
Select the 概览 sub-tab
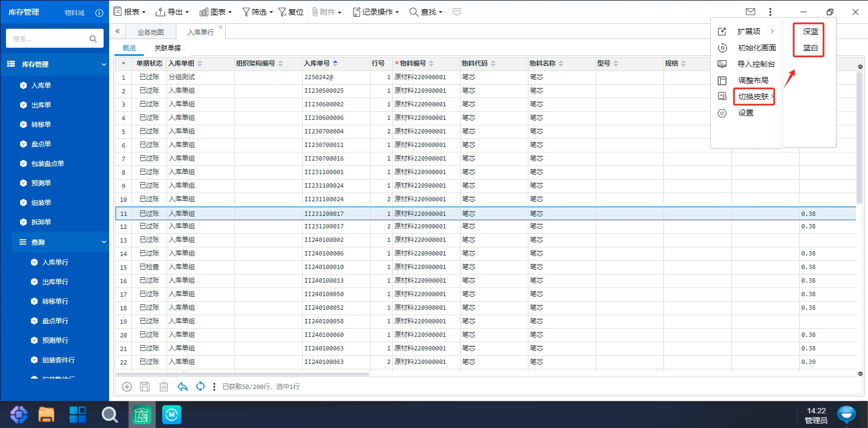[129, 48]
